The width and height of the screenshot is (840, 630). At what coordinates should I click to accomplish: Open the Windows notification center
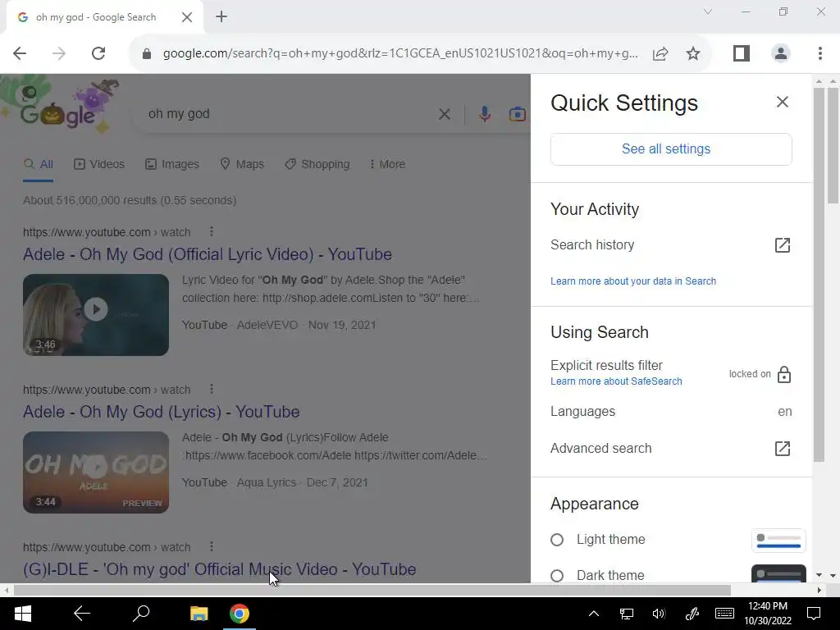point(814,614)
